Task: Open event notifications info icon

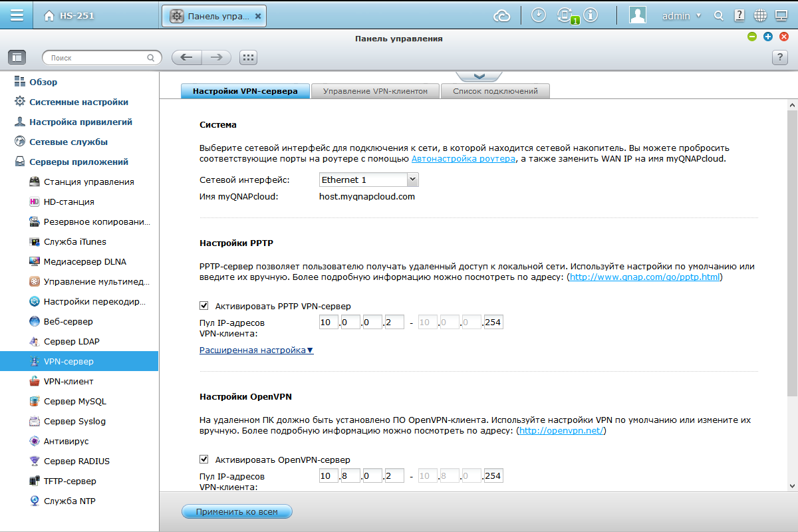Action: pyautogui.click(x=591, y=15)
